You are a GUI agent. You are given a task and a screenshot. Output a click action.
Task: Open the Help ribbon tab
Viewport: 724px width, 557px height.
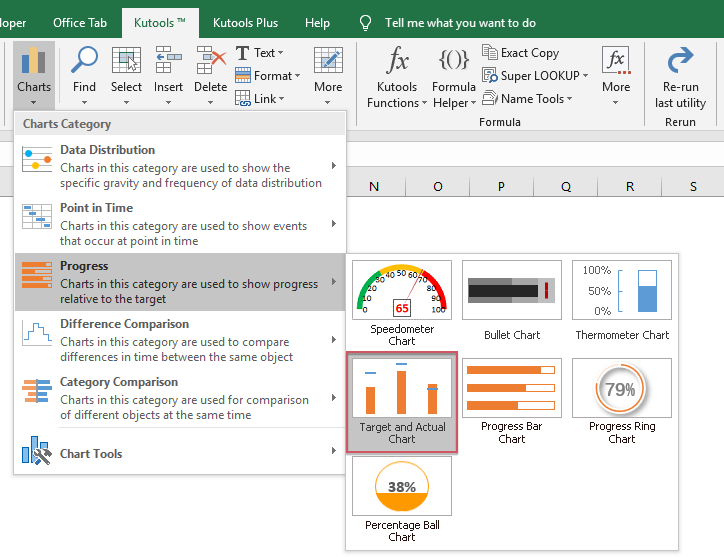point(317,23)
